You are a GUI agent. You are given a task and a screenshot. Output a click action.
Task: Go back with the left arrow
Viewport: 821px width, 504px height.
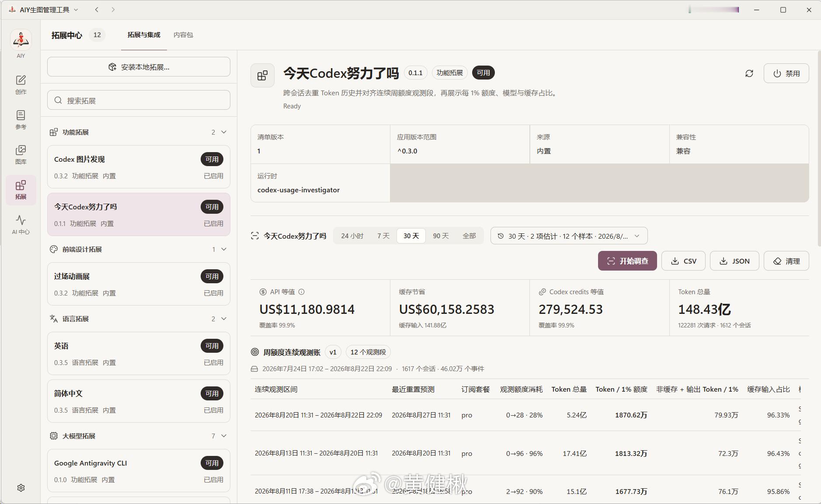pyautogui.click(x=97, y=10)
